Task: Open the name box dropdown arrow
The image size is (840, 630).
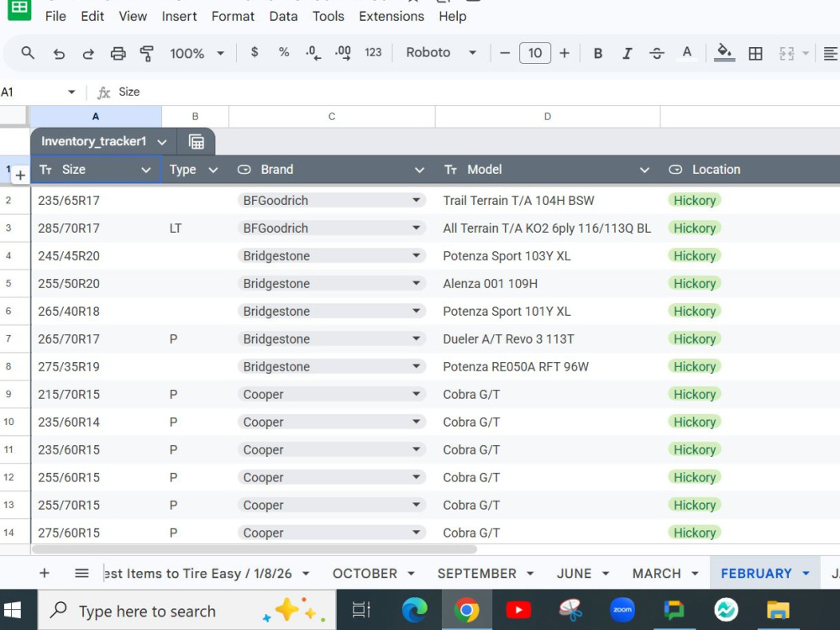Action: [71, 92]
